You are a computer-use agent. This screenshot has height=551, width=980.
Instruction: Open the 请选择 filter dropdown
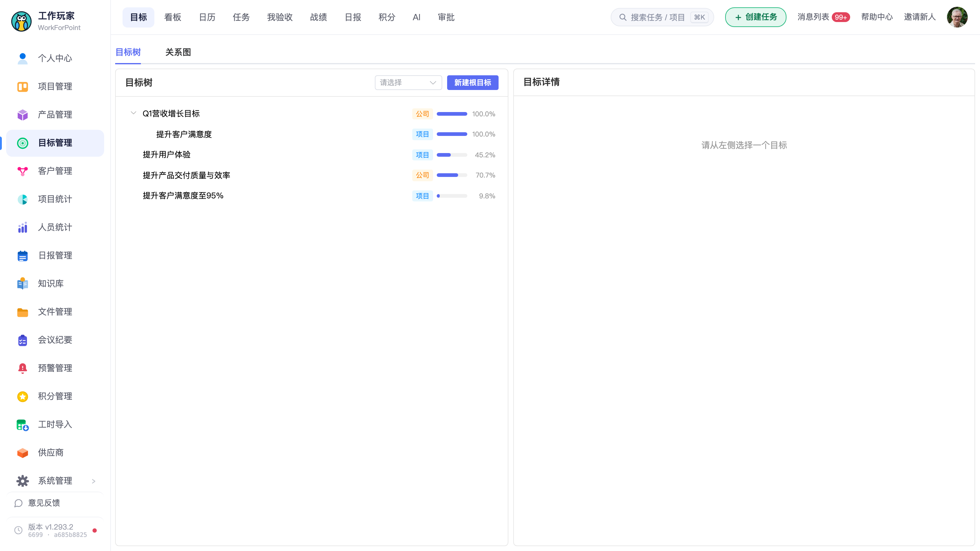408,83
